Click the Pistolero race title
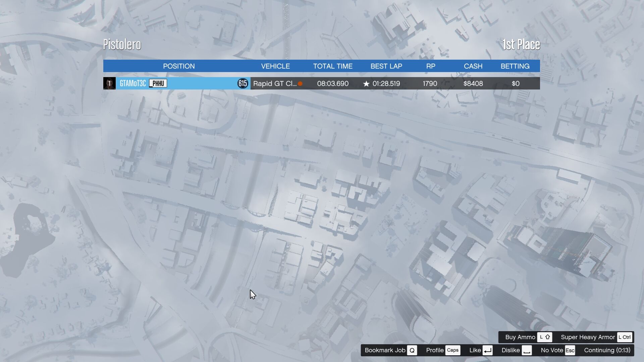The image size is (644, 362). (122, 45)
